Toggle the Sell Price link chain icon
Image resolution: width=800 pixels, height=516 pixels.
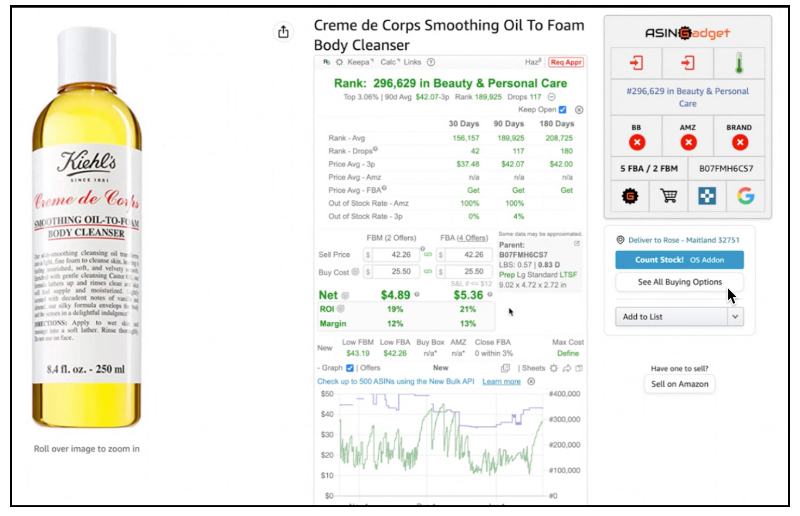tap(428, 255)
